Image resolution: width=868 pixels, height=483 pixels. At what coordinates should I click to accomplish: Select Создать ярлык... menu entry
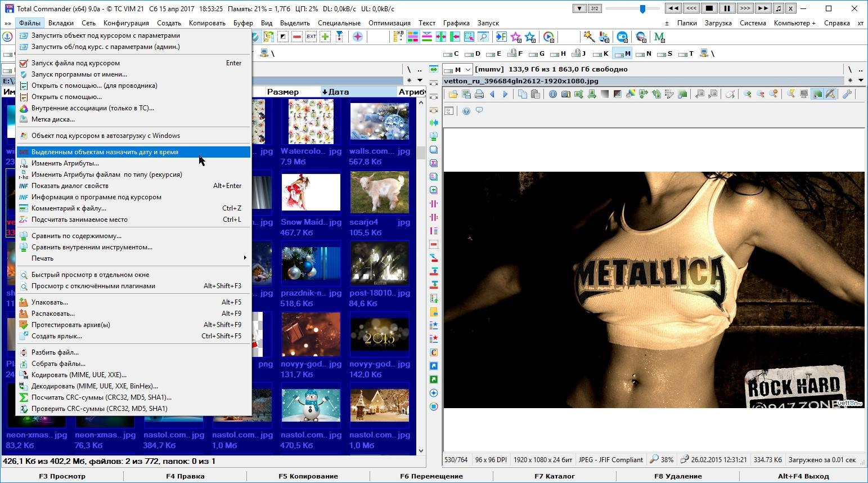[133, 336]
